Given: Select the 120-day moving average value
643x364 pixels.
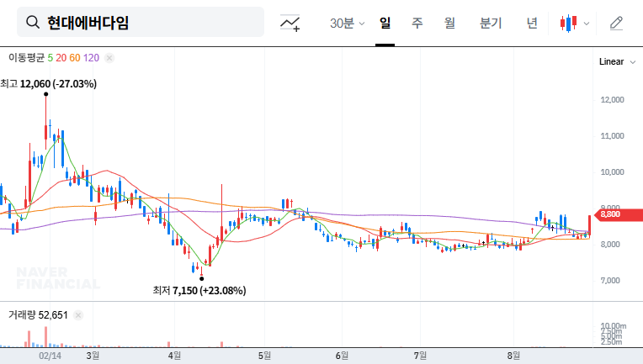Looking at the screenshot, I should 91,58.
